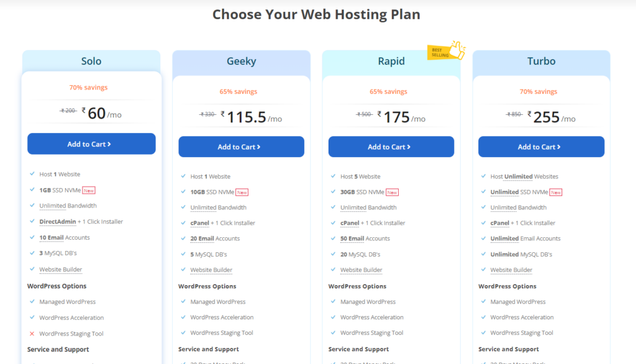Click the red X beside Solo's WordPress Staging Tool
The image size is (636, 364).
[x=32, y=333]
